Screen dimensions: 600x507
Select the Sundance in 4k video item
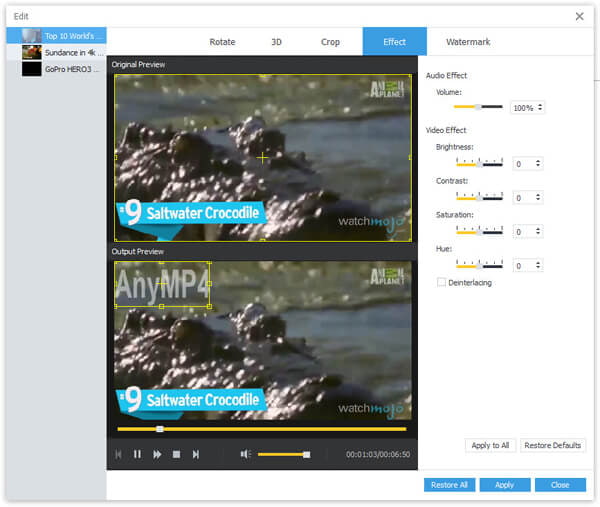click(56, 52)
